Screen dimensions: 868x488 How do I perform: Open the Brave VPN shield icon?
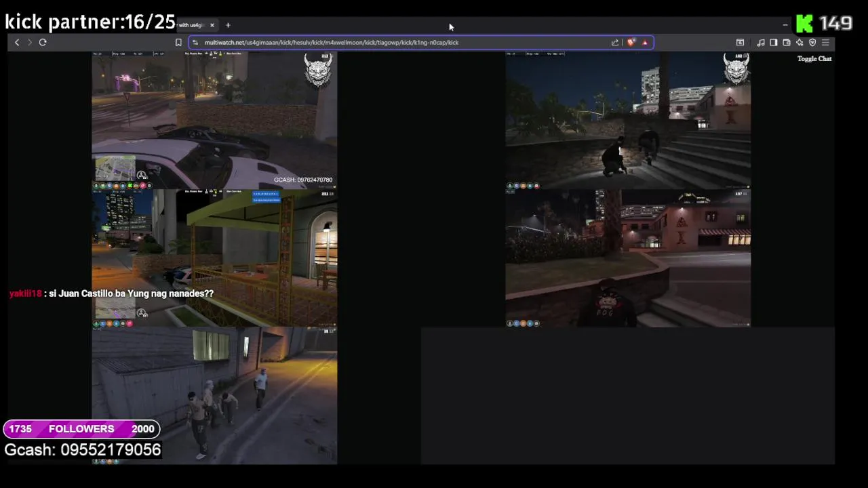point(812,42)
